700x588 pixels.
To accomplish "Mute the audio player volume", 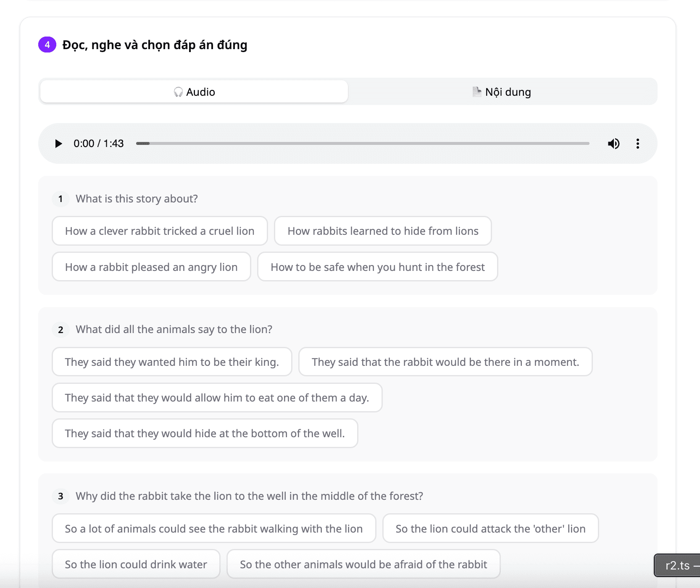I will tap(613, 144).
